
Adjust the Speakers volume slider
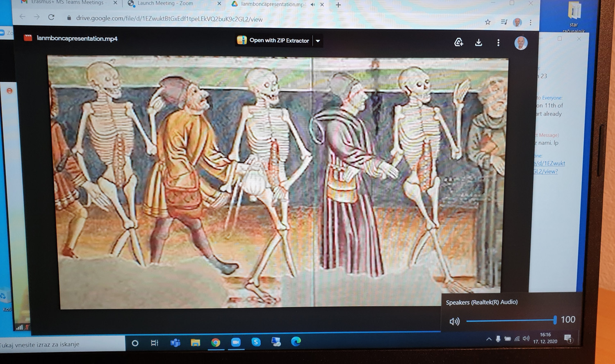pyautogui.click(x=511, y=320)
